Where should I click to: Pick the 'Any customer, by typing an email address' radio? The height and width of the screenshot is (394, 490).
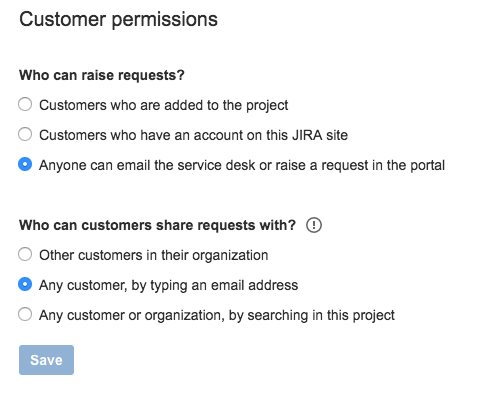25,284
